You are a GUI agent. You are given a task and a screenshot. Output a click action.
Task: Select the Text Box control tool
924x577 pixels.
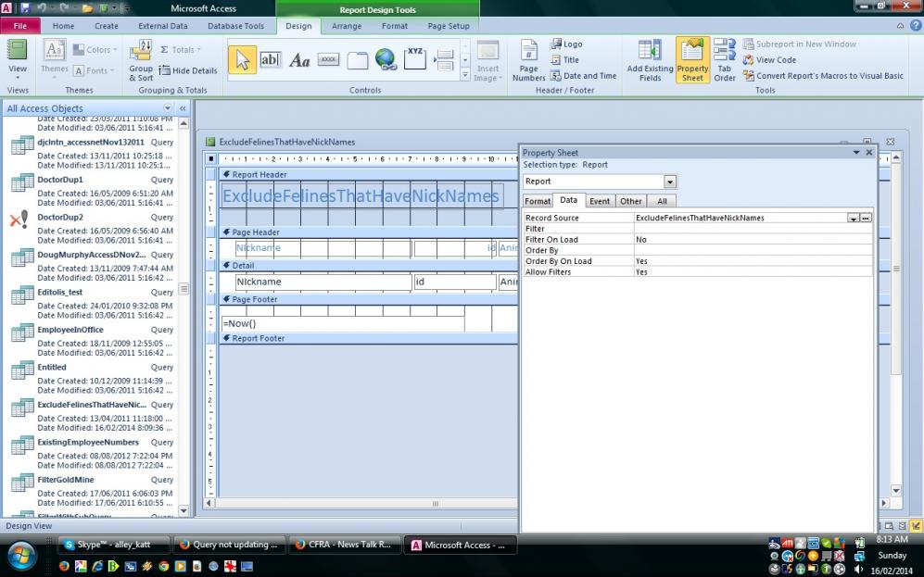coord(270,60)
